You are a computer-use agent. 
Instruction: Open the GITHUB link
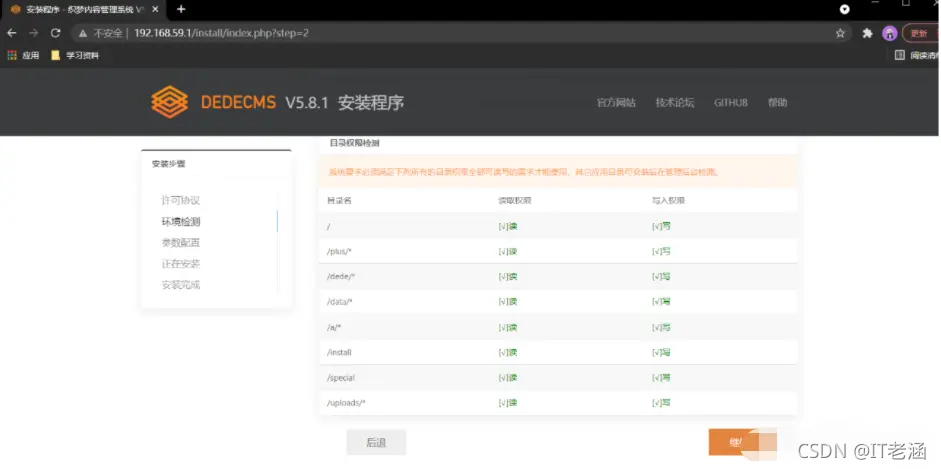(x=731, y=103)
